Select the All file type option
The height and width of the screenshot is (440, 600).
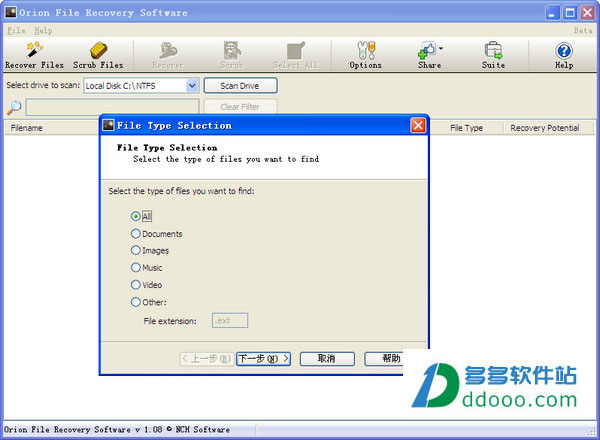point(141,216)
